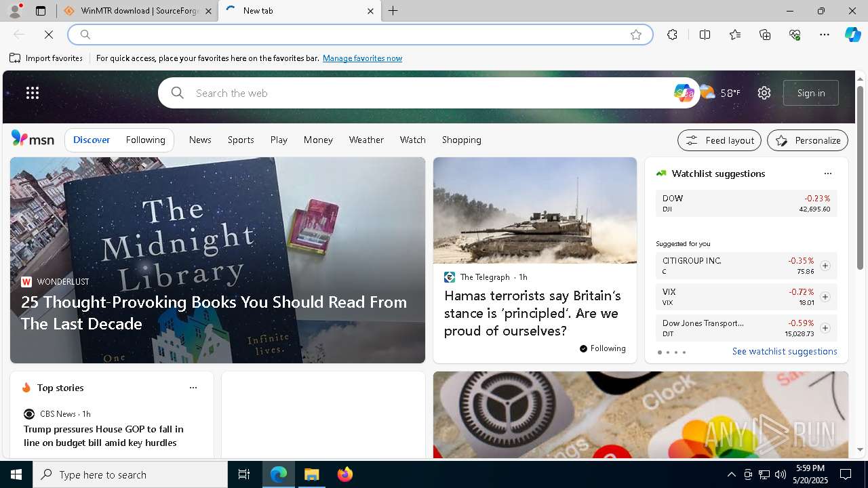Open the Watch menu item
This screenshot has height=488, width=868.
pyautogui.click(x=413, y=140)
